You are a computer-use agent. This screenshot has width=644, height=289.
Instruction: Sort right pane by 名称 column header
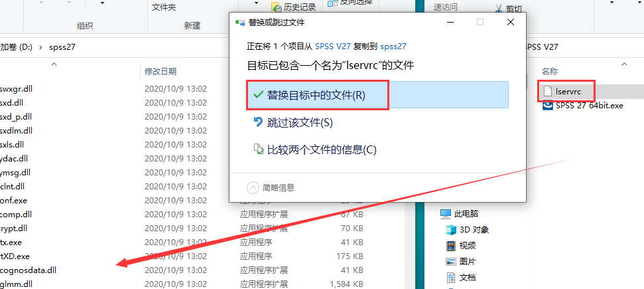pyautogui.click(x=550, y=71)
